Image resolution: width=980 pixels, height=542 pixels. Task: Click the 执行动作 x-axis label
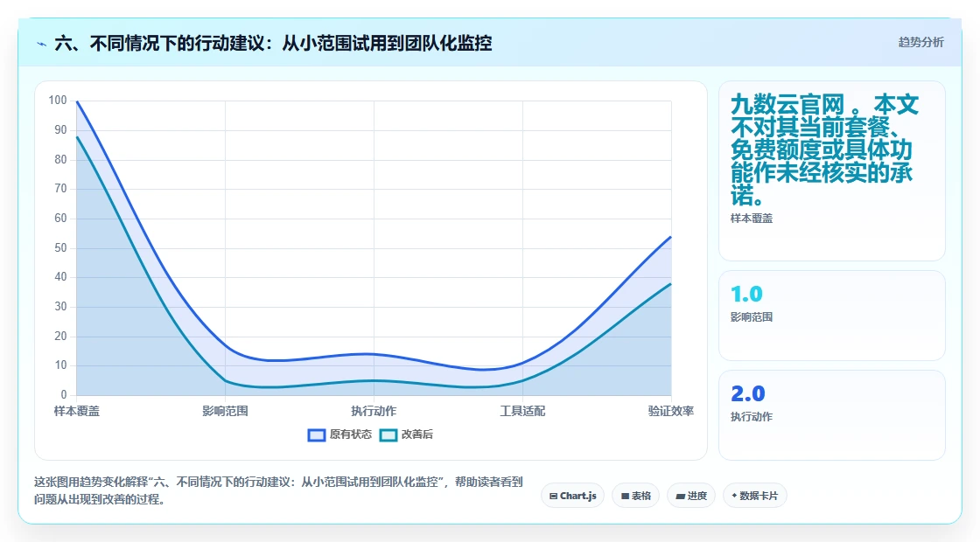tap(374, 411)
